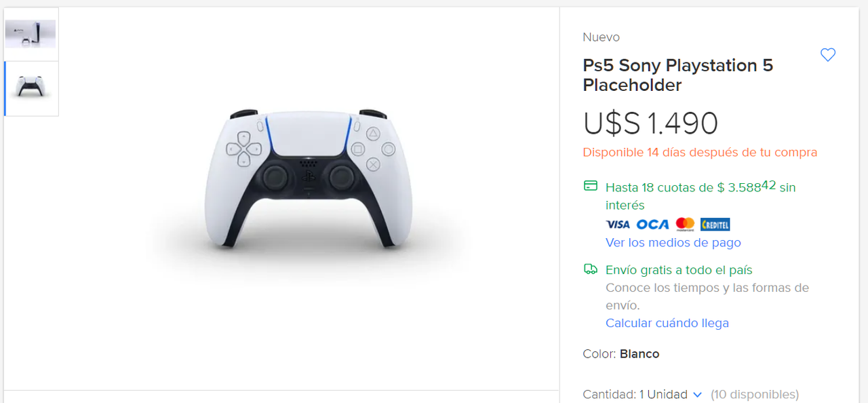Image resolution: width=868 pixels, height=403 pixels.
Task: Click the U$S 1.490 price
Action: (650, 123)
